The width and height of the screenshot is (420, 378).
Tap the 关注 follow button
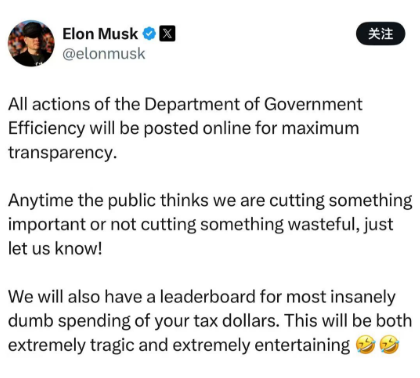(x=381, y=34)
